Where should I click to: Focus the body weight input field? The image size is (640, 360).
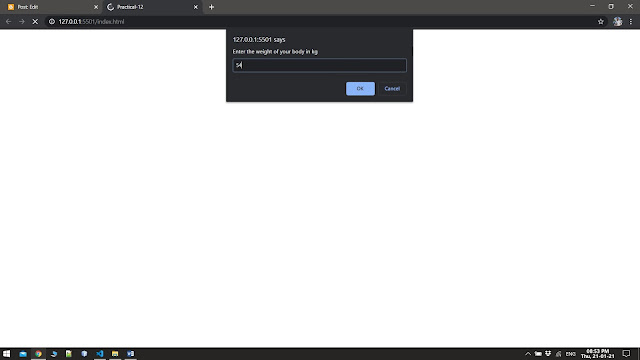pos(319,65)
